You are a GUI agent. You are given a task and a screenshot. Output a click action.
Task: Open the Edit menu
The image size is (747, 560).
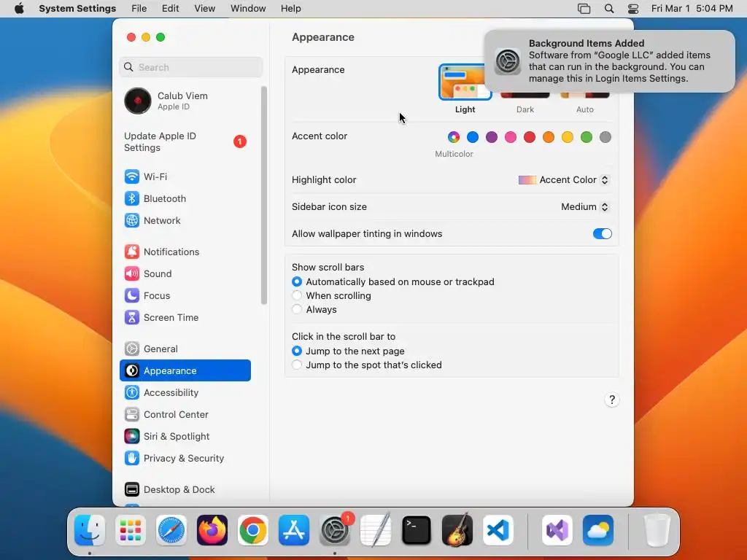pyautogui.click(x=170, y=9)
